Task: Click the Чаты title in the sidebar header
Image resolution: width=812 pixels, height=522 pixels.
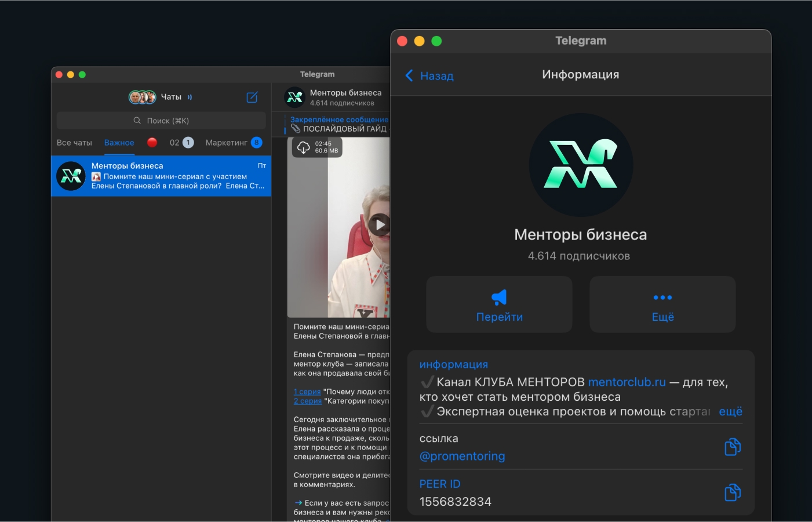Action: click(171, 97)
